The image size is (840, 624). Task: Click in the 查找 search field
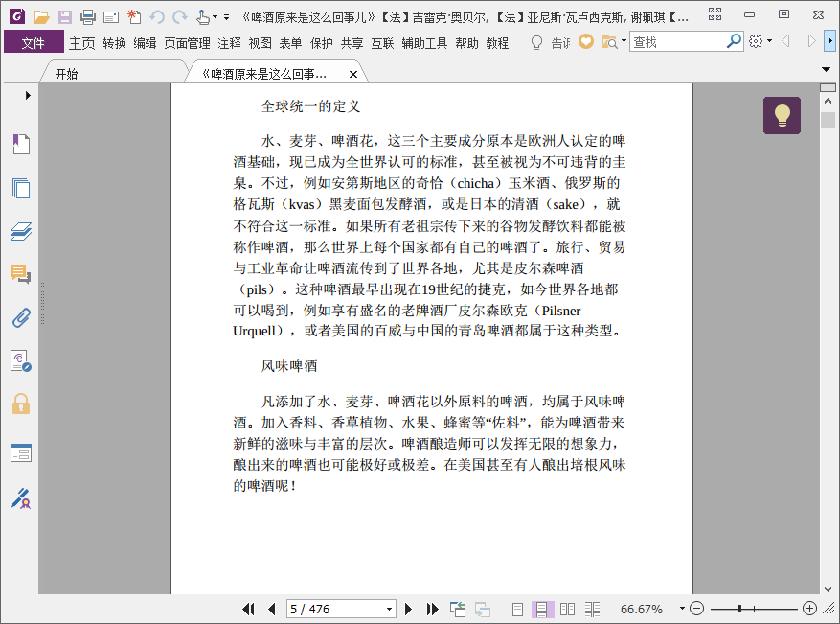click(x=677, y=41)
